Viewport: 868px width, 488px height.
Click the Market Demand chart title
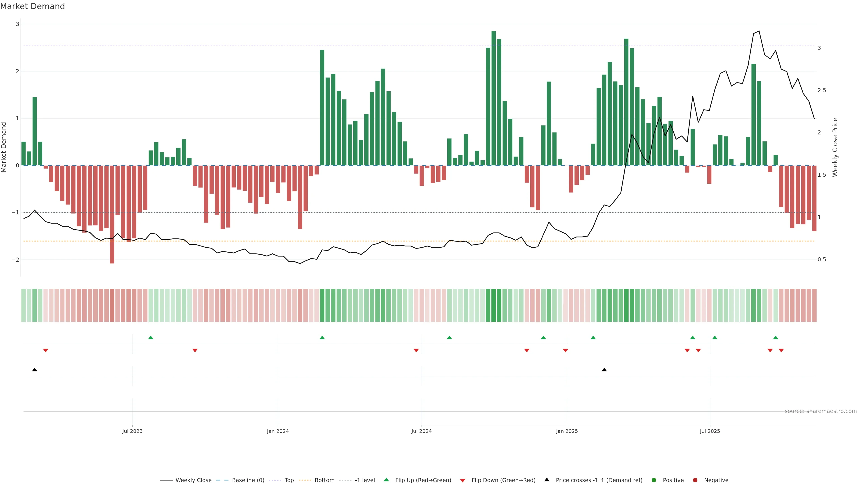32,6
